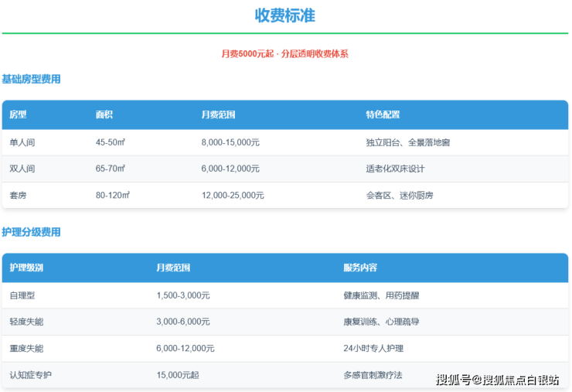Select the 康复训练、心理疏导 service cell
The image size is (572, 392).
click(382, 322)
